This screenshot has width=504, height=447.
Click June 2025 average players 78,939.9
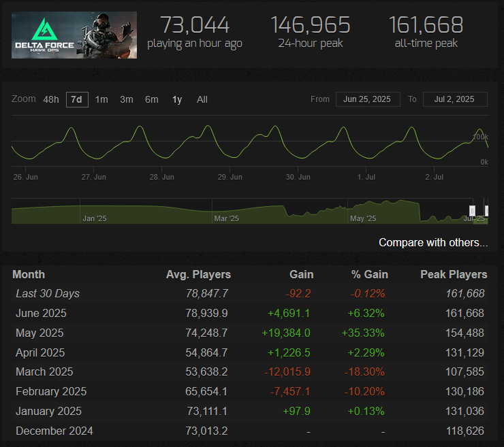(x=206, y=313)
